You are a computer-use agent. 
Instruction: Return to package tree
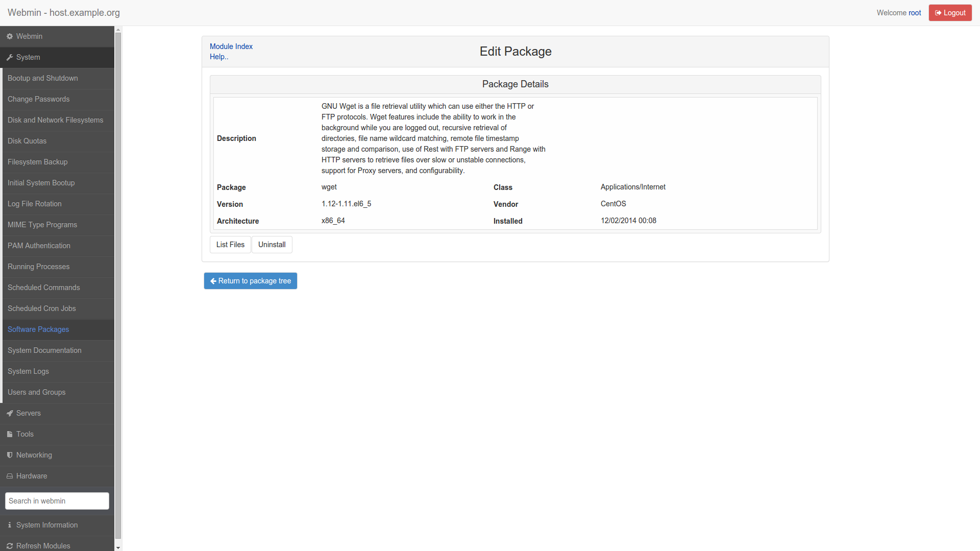[x=251, y=281]
